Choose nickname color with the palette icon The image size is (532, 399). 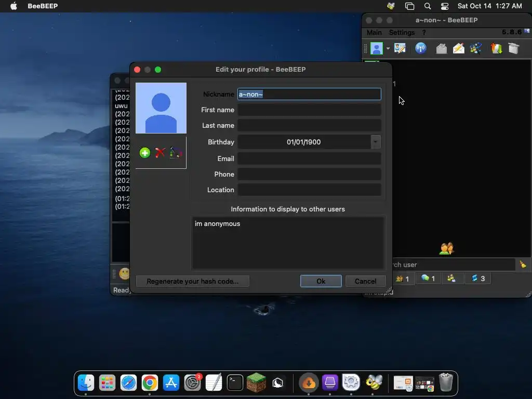176,153
